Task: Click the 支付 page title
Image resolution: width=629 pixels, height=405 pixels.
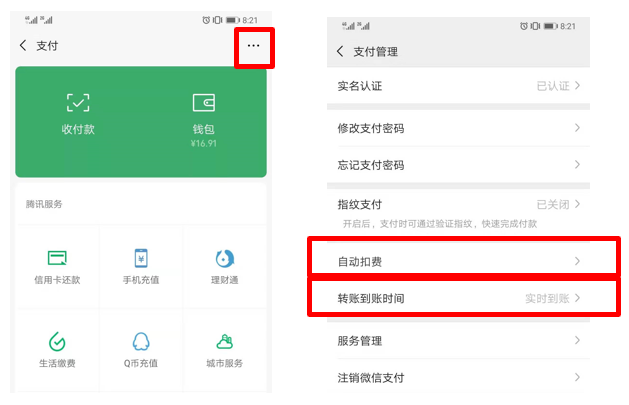Action: tap(47, 46)
